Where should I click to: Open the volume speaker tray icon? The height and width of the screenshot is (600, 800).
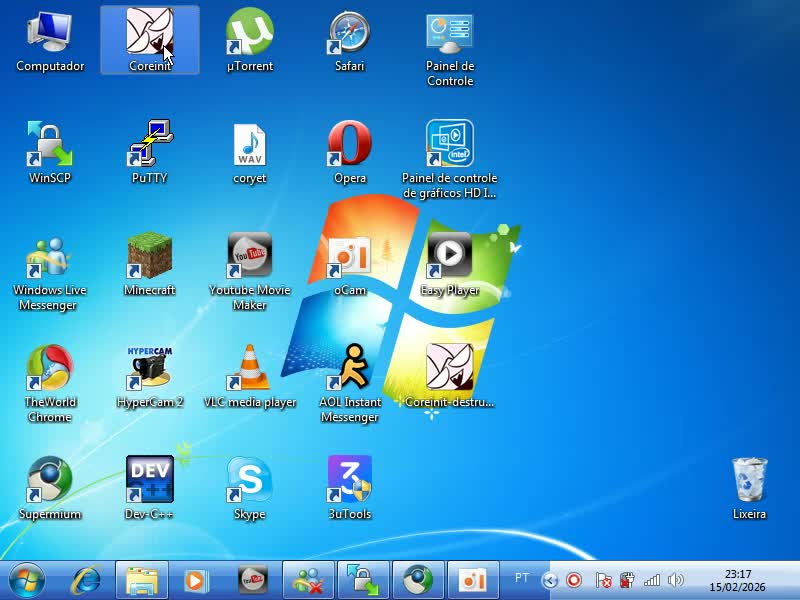tap(676, 580)
